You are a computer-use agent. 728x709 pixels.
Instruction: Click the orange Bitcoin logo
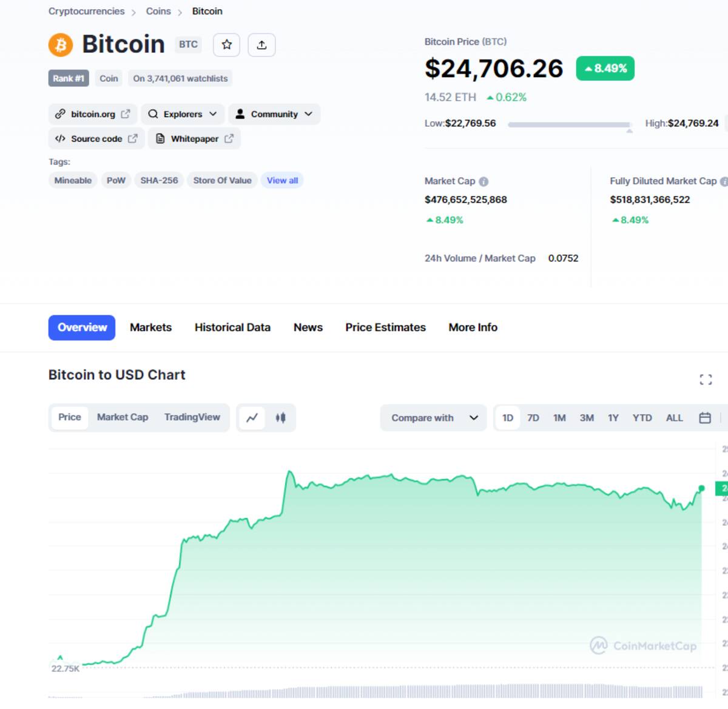pos(61,45)
